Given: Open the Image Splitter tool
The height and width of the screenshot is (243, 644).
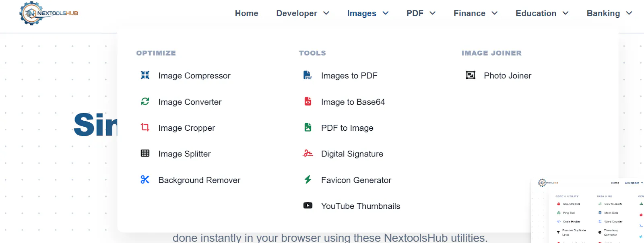Looking at the screenshot, I should 185,154.
